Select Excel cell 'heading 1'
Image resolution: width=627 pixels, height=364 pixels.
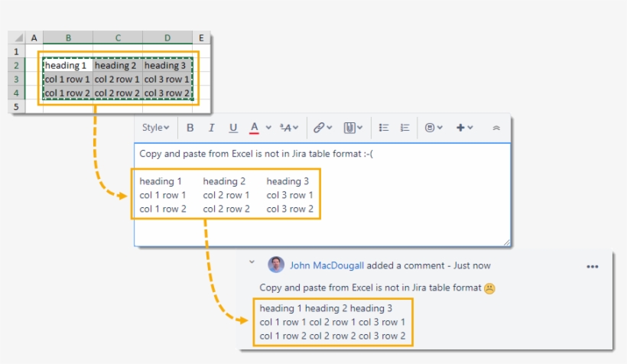pyautogui.click(x=68, y=66)
